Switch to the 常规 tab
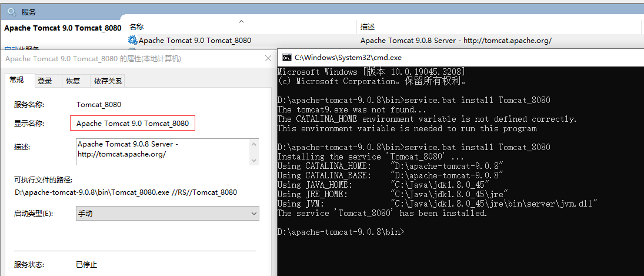 click(x=17, y=81)
